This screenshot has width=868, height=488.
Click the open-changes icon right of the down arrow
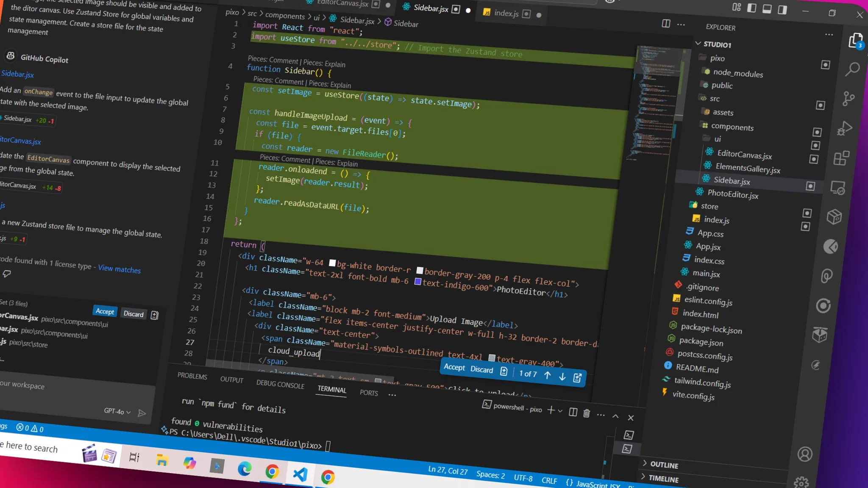coord(577,378)
